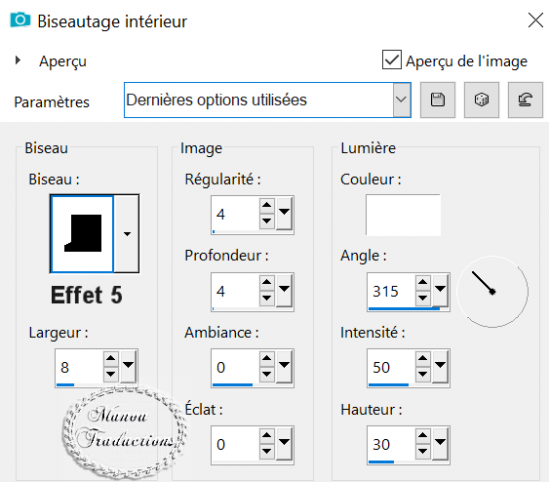Click the randomize parameters dice icon
This screenshot has height=482, width=549.
click(x=481, y=100)
